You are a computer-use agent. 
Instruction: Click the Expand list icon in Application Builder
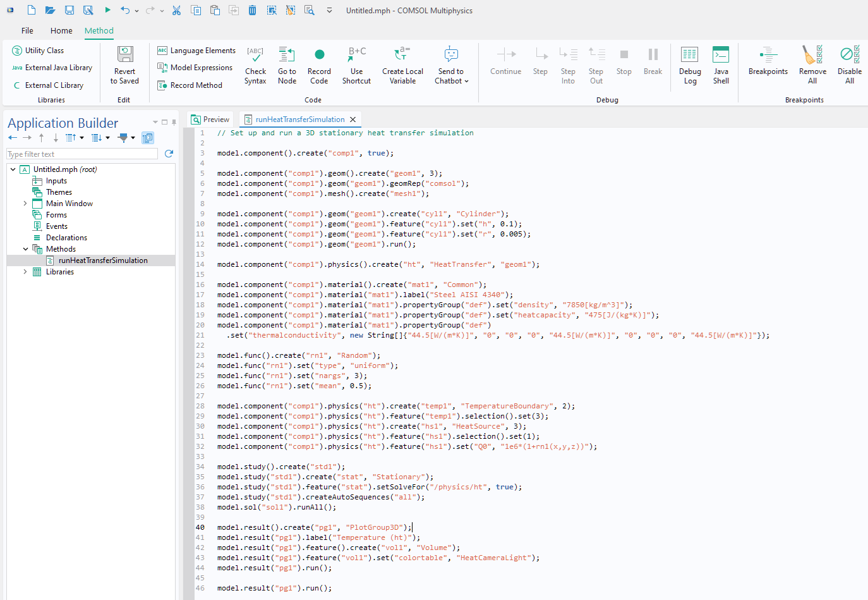coord(97,137)
